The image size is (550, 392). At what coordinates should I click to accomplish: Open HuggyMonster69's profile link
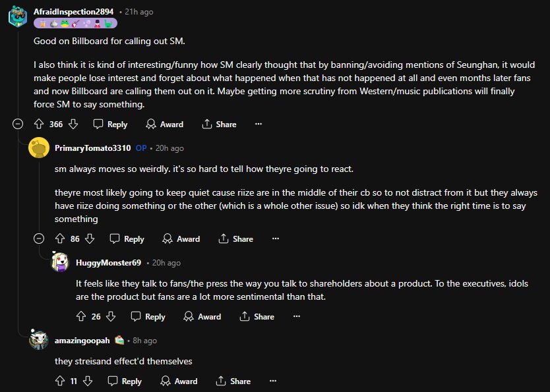tap(108, 262)
